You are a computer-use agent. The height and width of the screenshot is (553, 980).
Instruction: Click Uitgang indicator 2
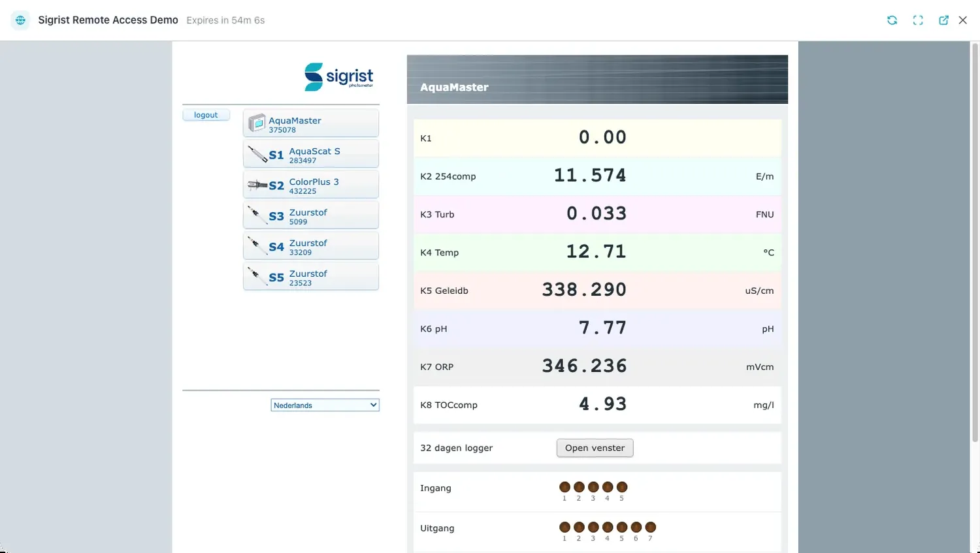(x=579, y=528)
